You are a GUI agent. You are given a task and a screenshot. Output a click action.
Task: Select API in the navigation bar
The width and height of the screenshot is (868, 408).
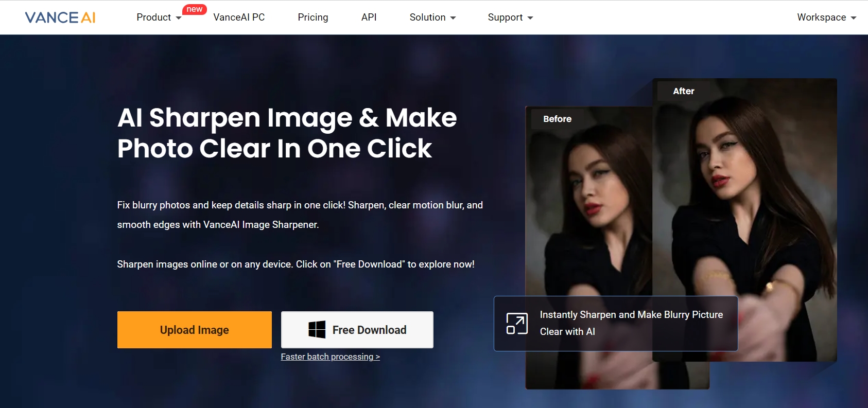(x=369, y=17)
